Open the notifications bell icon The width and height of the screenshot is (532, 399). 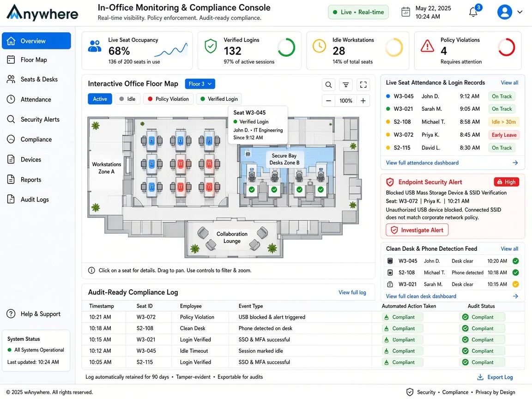(x=473, y=12)
